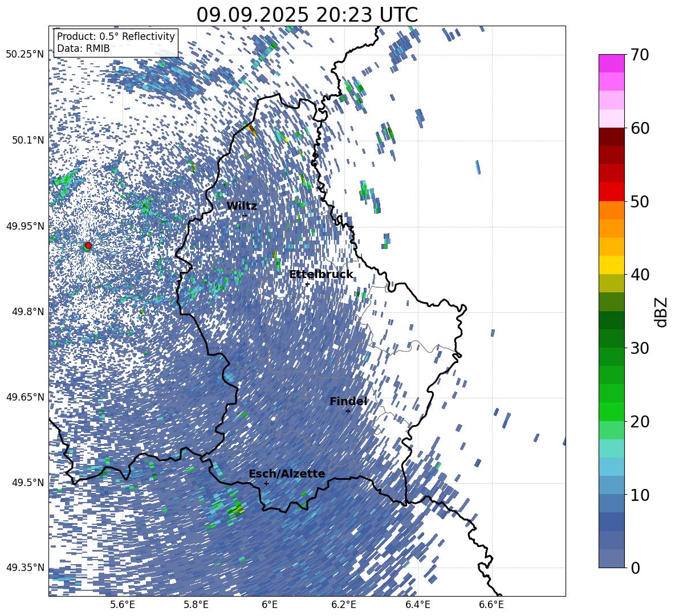The width and height of the screenshot is (675, 616).
Task: Click the Product: 0.5° Reflectivity text
Action: coord(116,36)
